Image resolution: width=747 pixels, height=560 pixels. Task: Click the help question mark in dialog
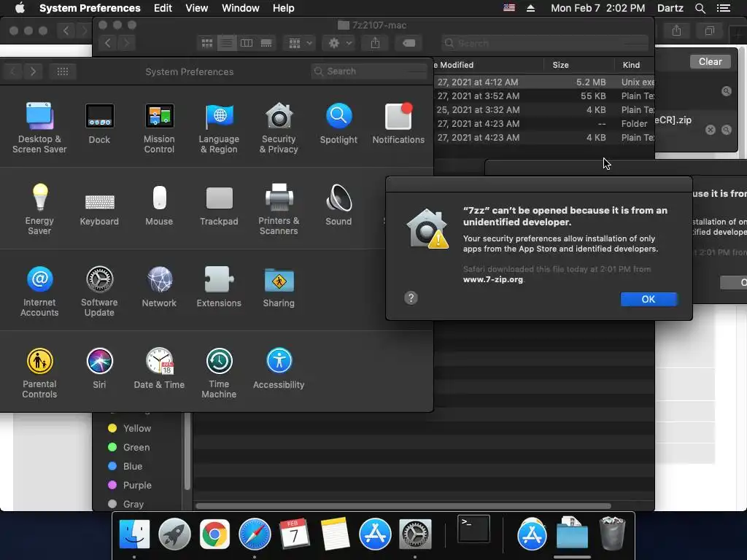pos(411,298)
